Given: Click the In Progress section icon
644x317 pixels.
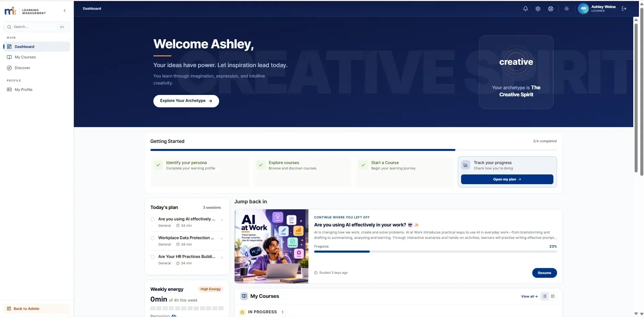Looking at the screenshot, I should pos(242,312).
